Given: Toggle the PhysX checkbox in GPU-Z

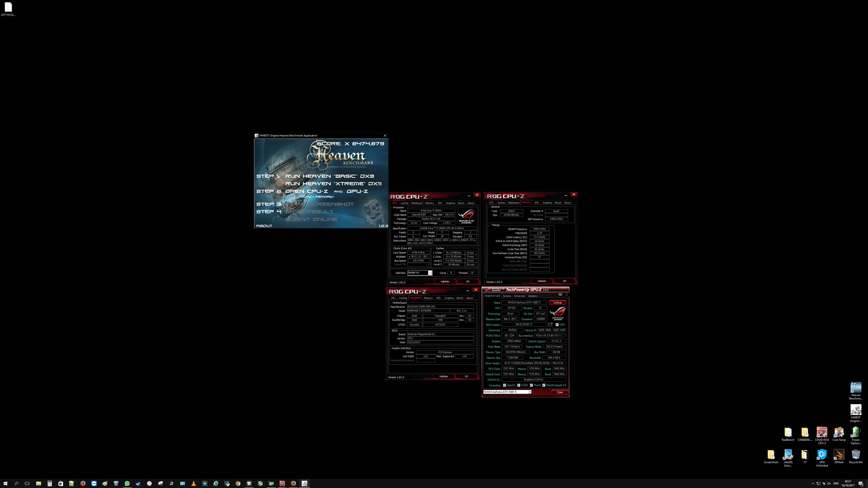Looking at the screenshot, I should 531,385.
